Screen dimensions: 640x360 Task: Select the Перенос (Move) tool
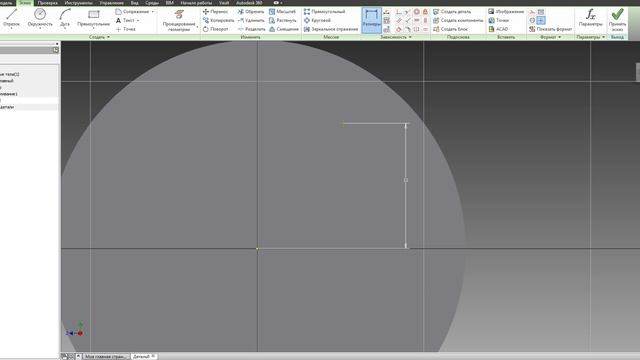tap(216, 11)
